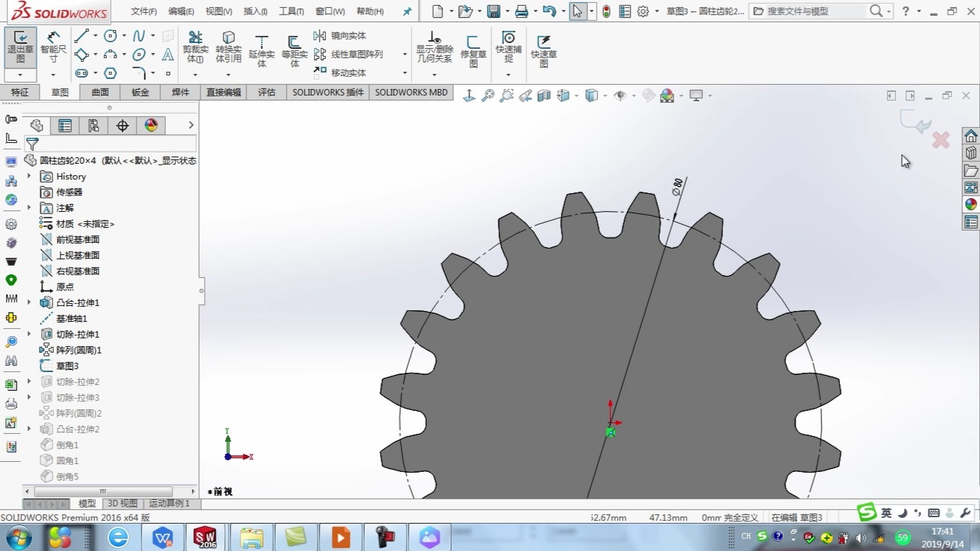Image resolution: width=980 pixels, height=551 pixels.
Task: Click the Zoom to Fit icon
Action: (x=488, y=96)
